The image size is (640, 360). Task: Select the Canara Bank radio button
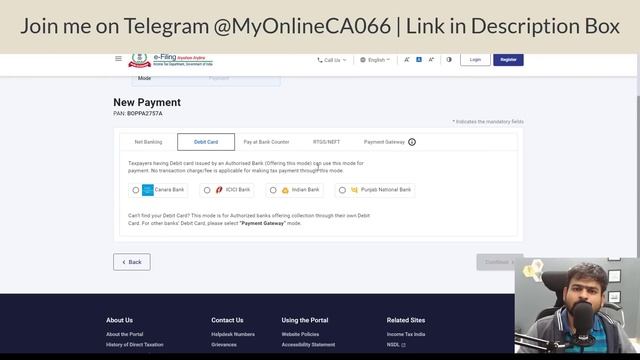pos(136,190)
